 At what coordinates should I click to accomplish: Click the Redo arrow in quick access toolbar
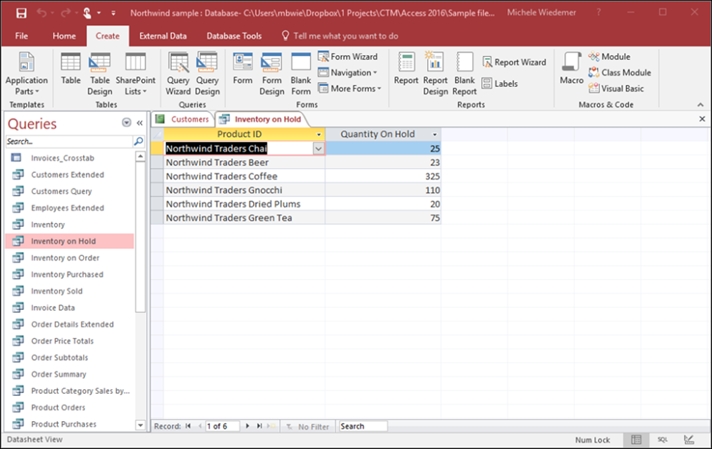[65, 13]
